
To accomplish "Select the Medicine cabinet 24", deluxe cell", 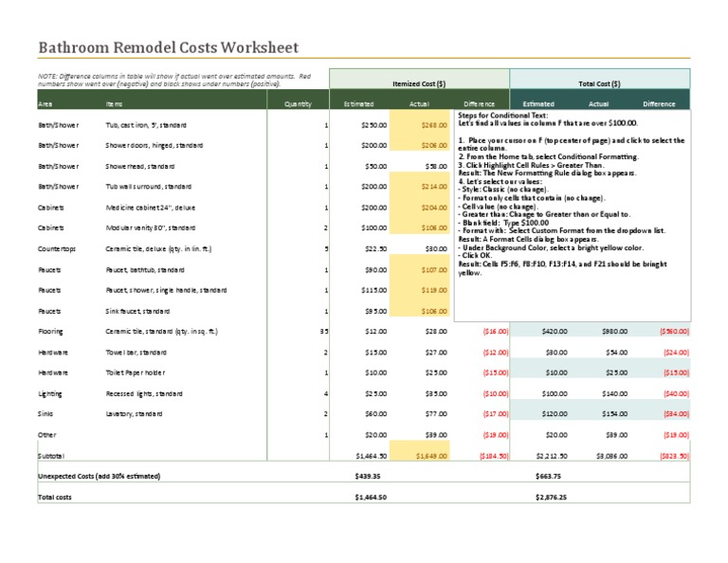I will click(x=151, y=208).
